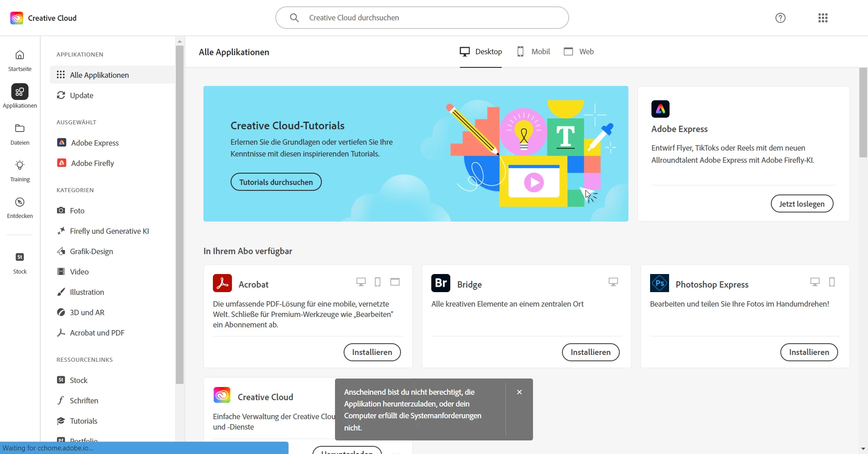Click the Adobe Express icon in the card

tap(660, 109)
